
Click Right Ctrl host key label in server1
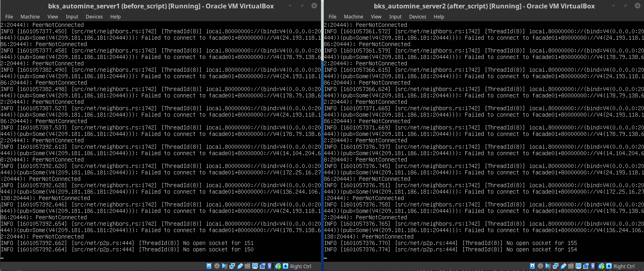[301, 266]
